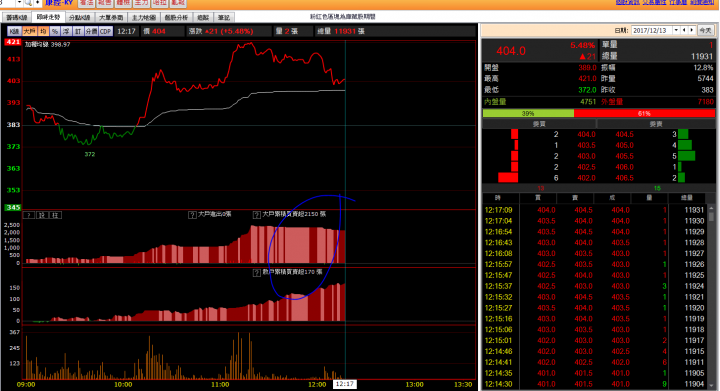Toggle the 均 average line button
This screenshot has width=720, height=391.
point(43,31)
